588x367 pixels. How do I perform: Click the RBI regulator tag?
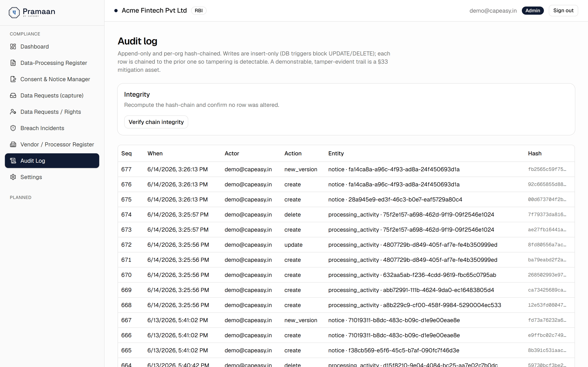click(x=199, y=11)
